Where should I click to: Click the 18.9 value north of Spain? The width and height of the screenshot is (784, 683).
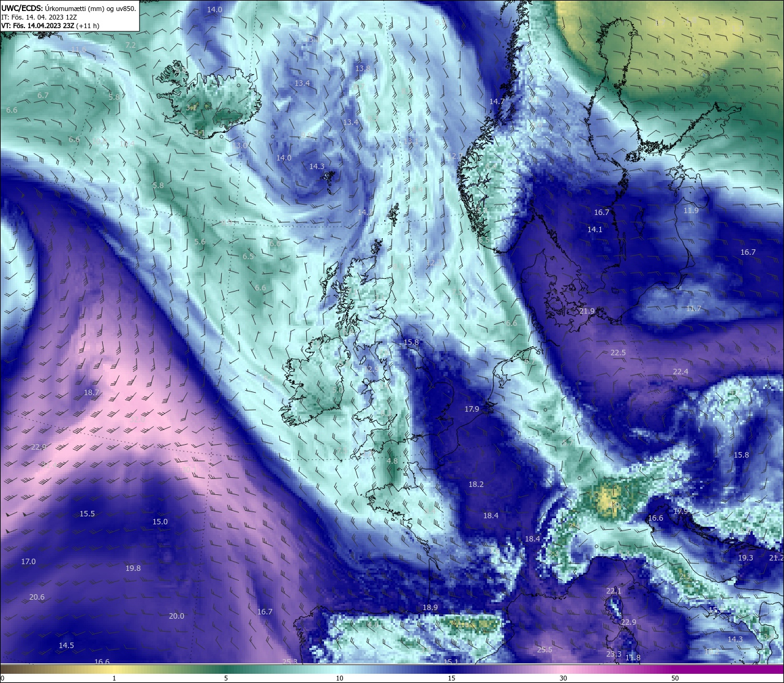(x=430, y=608)
